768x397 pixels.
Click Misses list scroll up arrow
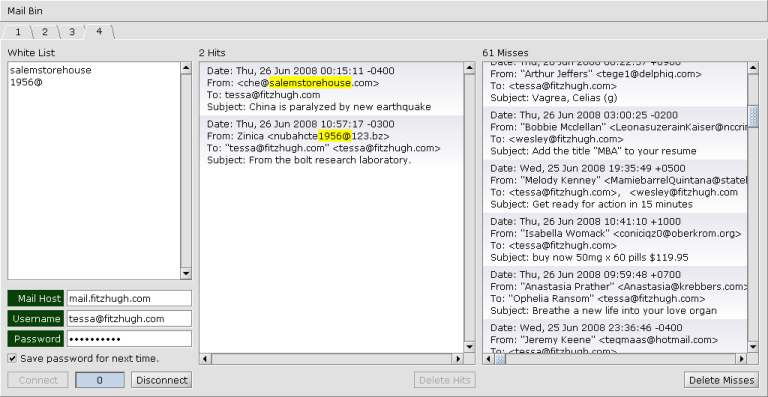coord(753,68)
